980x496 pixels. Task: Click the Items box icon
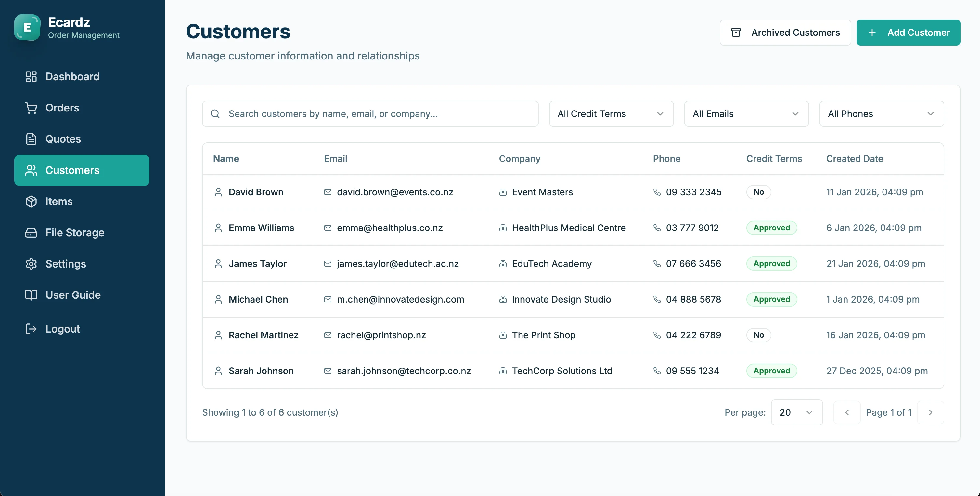[31, 202]
